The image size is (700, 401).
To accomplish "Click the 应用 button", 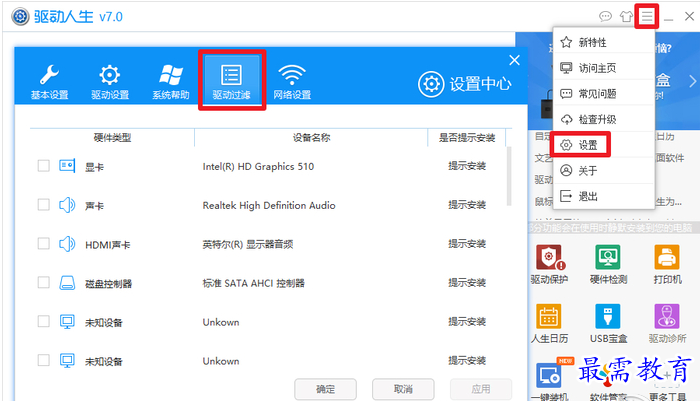I will [x=481, y=389].
